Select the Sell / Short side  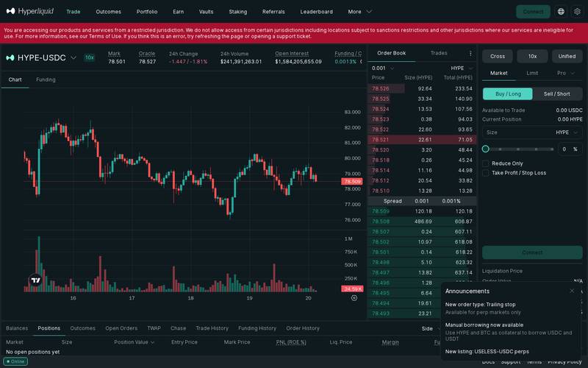tap(557, 94)
